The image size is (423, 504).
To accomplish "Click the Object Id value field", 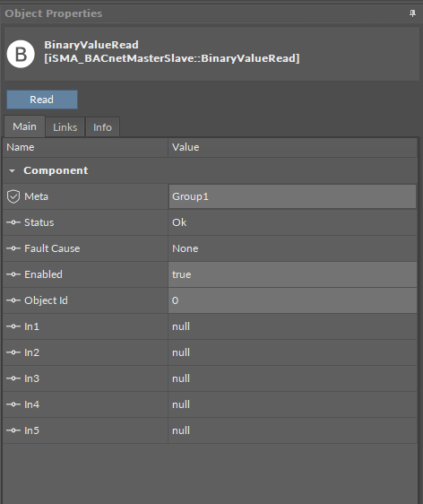I will click(x=292, y=300).
